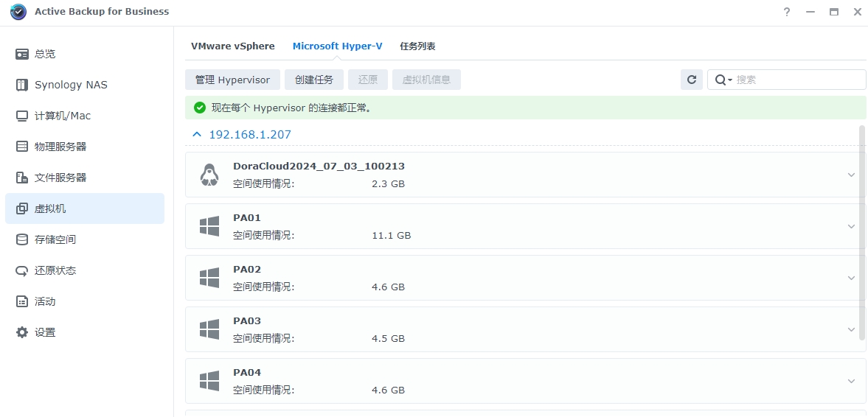This screenshot has width=868, height=417.
Task: Open 物理服务器 physical server section
Action: [60, 147]
